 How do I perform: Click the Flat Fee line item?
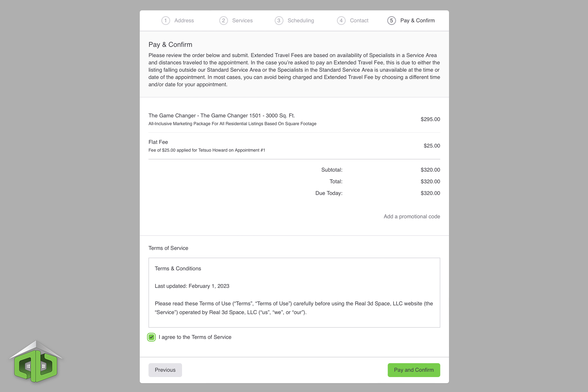pyautogui.click(x=294, y=146)
